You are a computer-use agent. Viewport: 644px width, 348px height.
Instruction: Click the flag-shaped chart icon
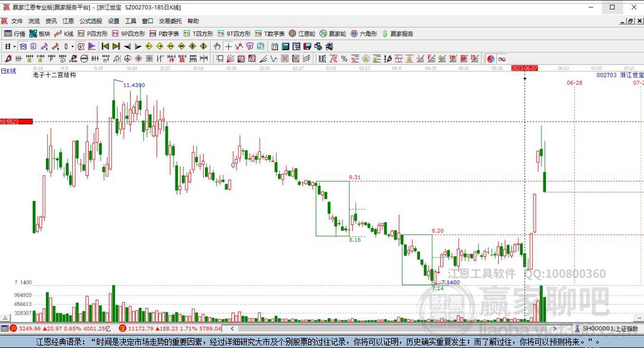pyautogui.click(x=92, y=46)
